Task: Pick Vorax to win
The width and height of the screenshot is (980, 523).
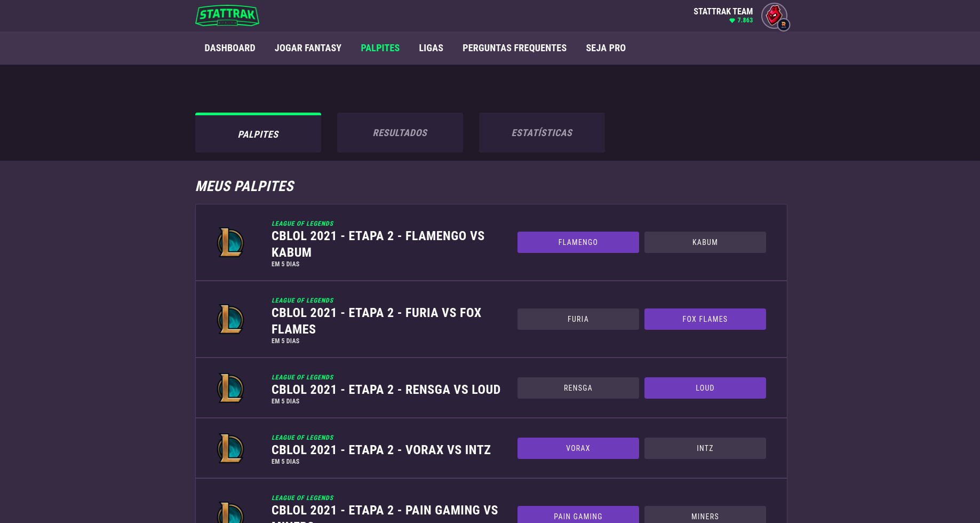Action: coord(578,448)
